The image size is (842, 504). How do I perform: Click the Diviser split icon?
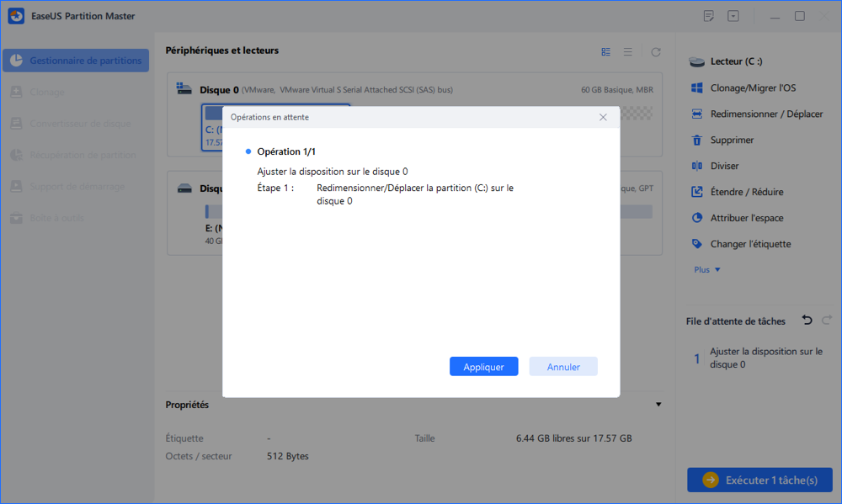(697, 166)
